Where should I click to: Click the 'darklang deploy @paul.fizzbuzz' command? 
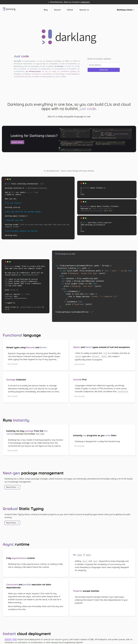[x=100, y=206]
